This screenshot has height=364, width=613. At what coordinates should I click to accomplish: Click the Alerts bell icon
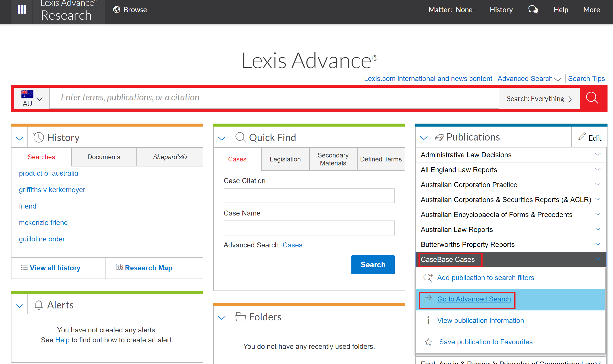(39, 304)
